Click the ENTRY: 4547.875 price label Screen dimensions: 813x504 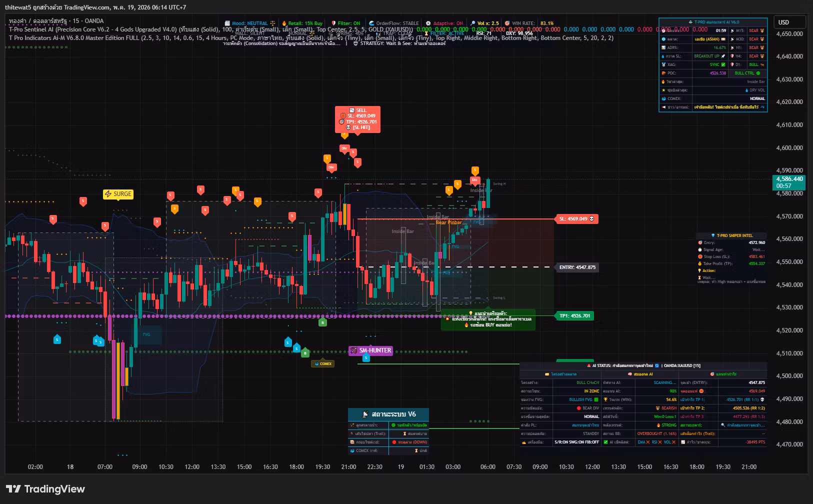[x=577, y=267]
